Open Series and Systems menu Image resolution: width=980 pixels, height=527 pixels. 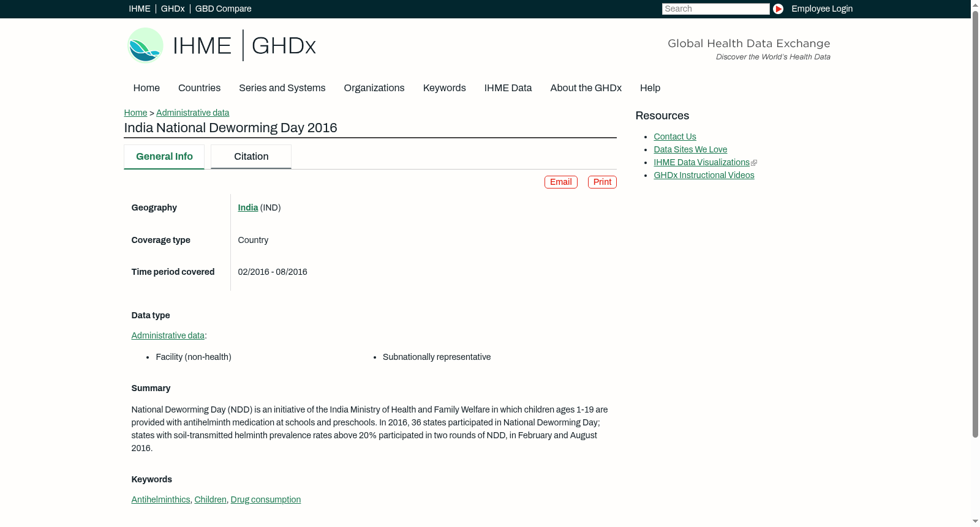point(282,88)
